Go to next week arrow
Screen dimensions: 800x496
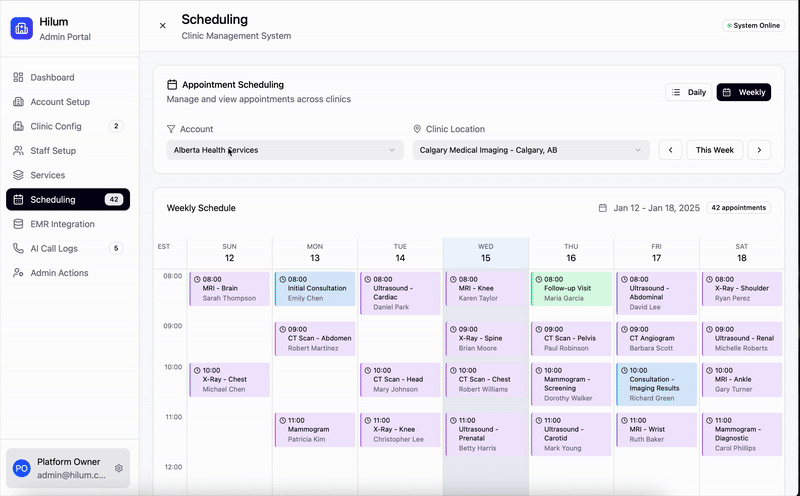759,150
